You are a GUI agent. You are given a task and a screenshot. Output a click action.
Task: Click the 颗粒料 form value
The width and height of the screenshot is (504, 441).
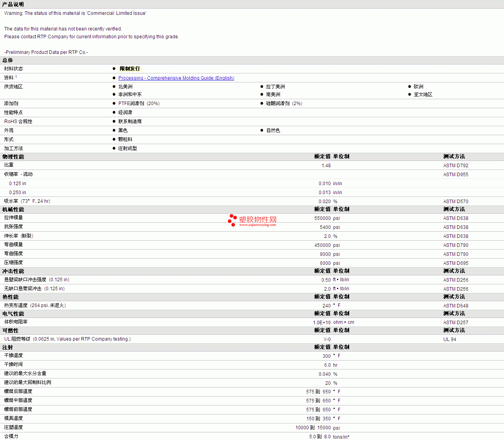tap(126, 139)
